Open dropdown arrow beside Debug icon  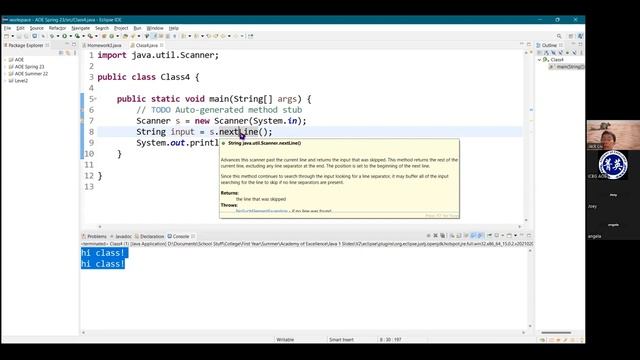click(58, 36)
